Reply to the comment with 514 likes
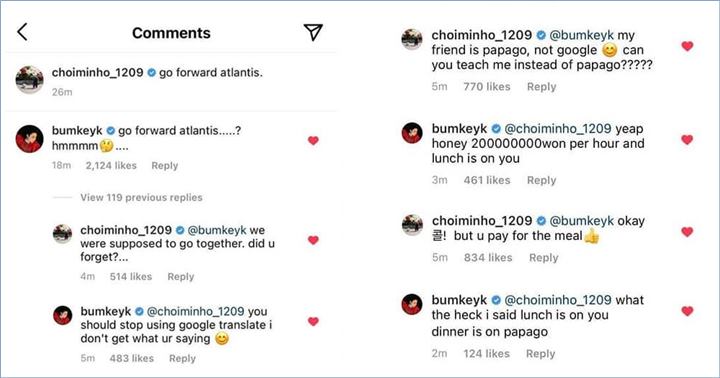Viewport: 720px width, 378px height. [x=180, y=276]
